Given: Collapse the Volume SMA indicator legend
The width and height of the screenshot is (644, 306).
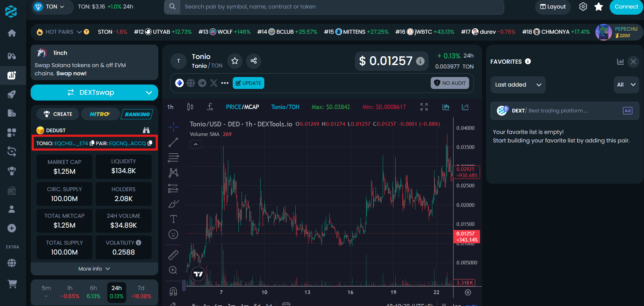Looking at the screenshot, I should 196,144.
